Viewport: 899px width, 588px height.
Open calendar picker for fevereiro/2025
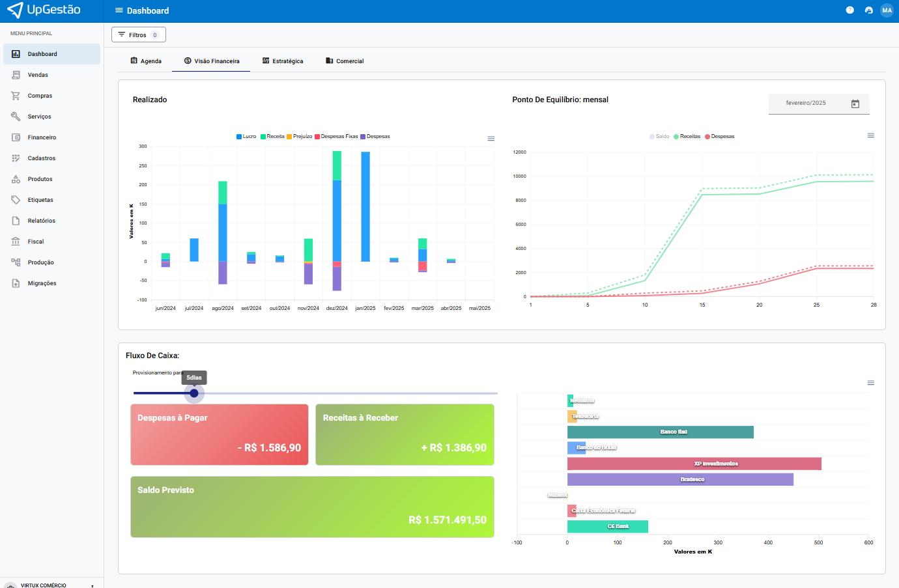(855, 104)
